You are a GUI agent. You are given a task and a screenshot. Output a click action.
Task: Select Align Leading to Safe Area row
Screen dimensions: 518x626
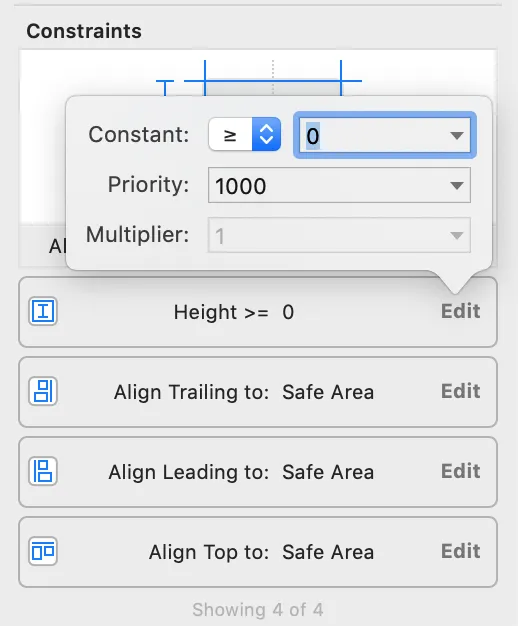(258, 472)
